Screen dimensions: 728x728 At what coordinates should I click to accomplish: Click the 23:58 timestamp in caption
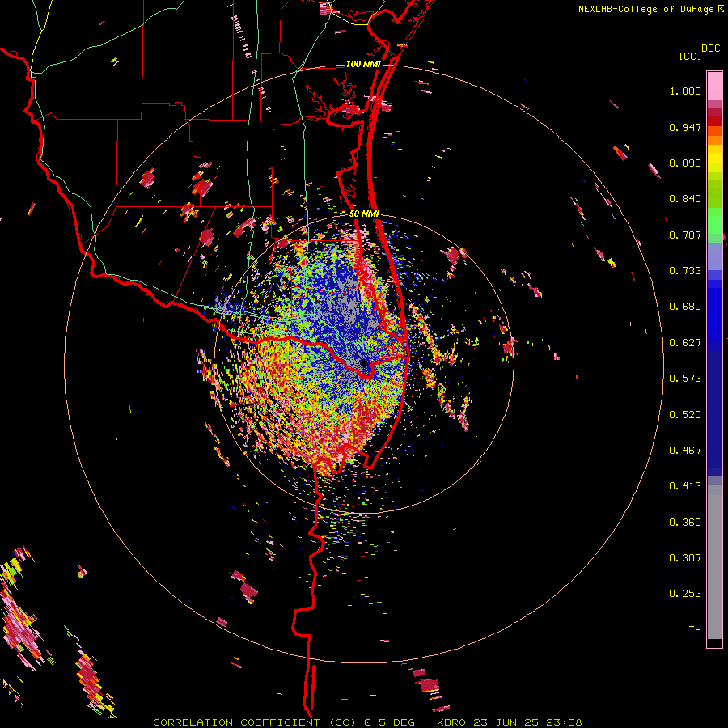(562, 722)
